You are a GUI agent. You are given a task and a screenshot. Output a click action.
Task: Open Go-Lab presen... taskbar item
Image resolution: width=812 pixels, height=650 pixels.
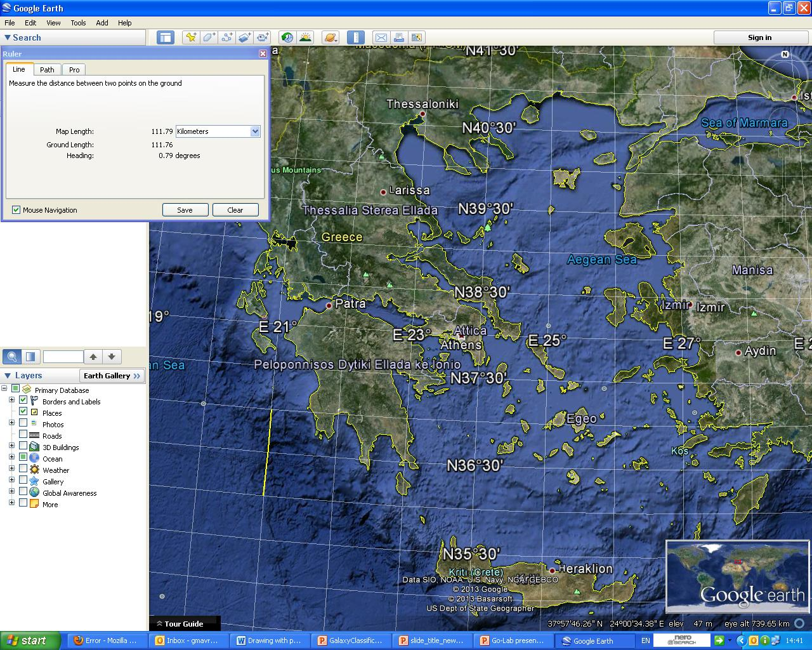tap(513, 640)
